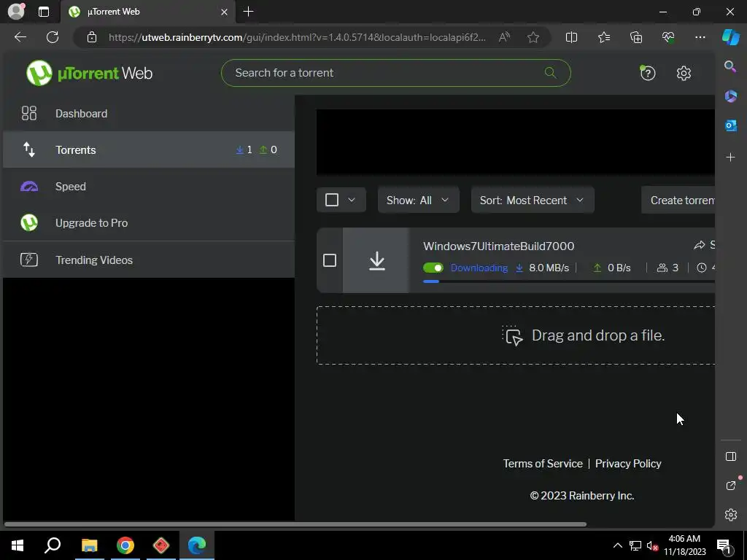Refresh the page in Edge
This screenshot has width=747, height=560.
[53, 37]
